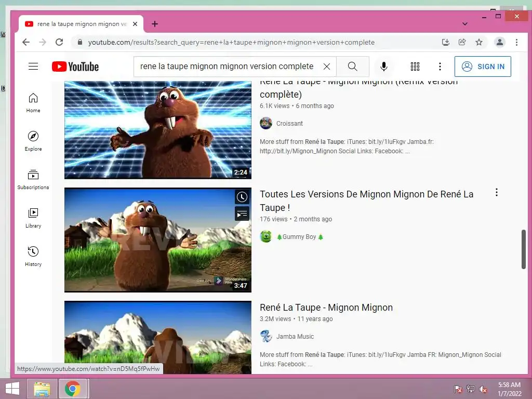Go back with browser back arrow
Screen dimensions: 532x399
[26, 42]
